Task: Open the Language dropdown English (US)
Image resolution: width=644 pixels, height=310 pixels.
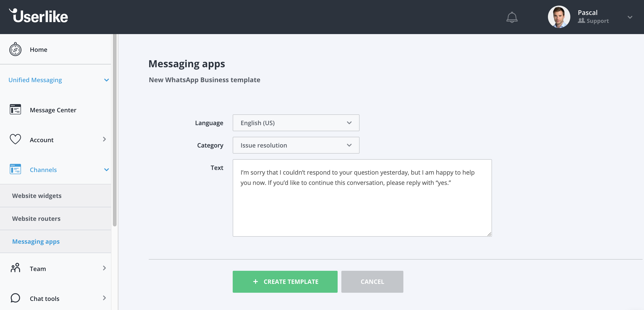Action: (296, 123)
